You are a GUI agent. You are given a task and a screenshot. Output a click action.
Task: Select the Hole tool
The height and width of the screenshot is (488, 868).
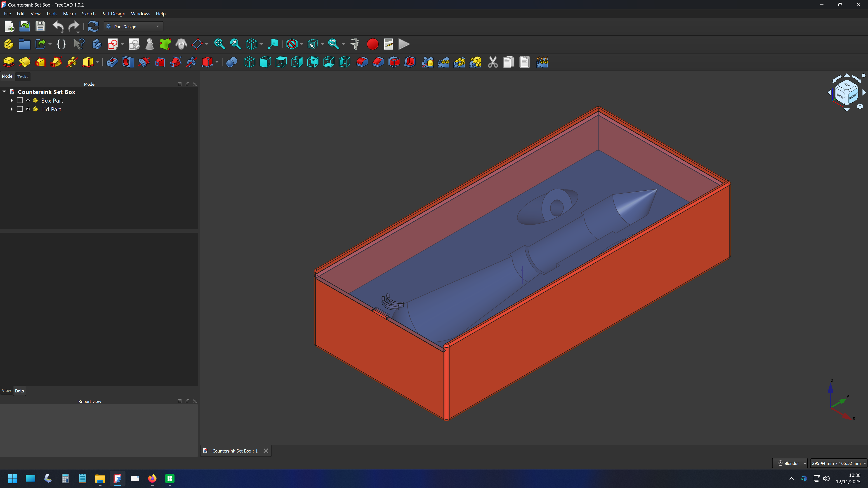click(x=128, y=62)
